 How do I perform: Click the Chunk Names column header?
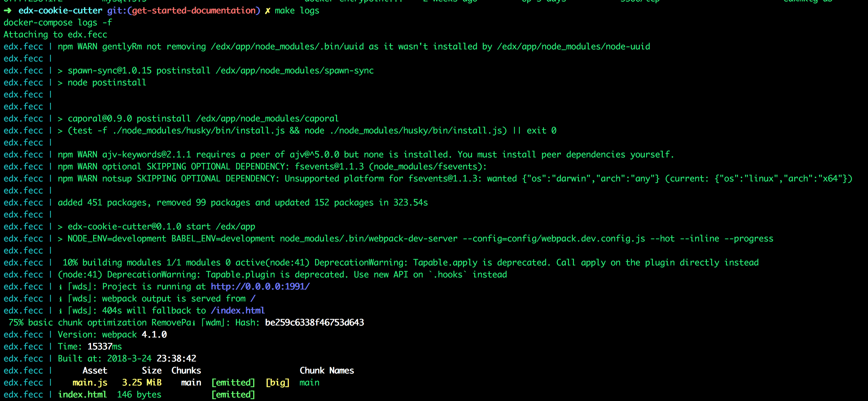[x=326, y=371]
